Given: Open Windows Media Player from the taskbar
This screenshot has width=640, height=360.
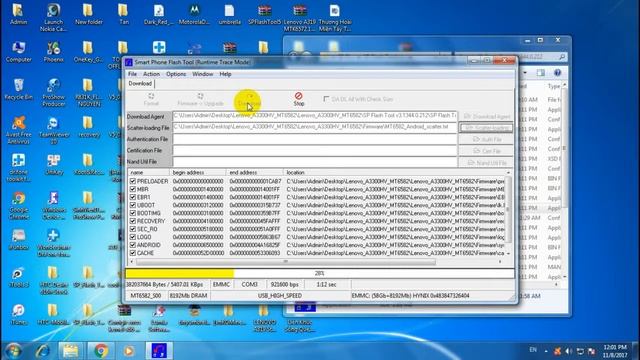Looking at the screenshot, I should pyautogui.click(x=129, y=351).
